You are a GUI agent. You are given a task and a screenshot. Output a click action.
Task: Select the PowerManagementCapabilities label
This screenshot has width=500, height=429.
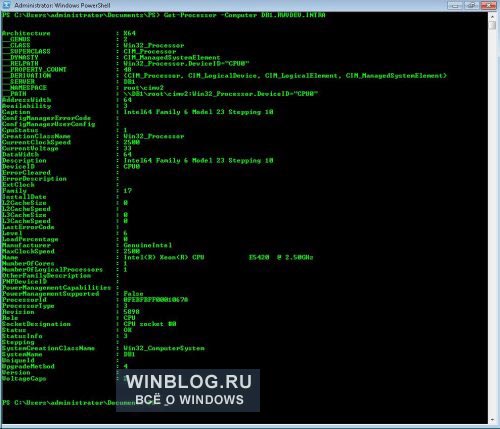tap(56, 288)
